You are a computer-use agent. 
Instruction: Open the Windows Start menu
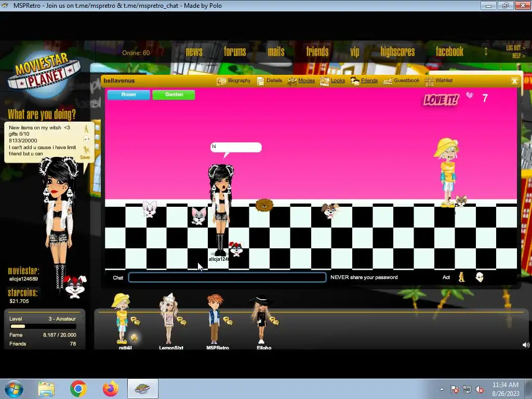[14, 389]
